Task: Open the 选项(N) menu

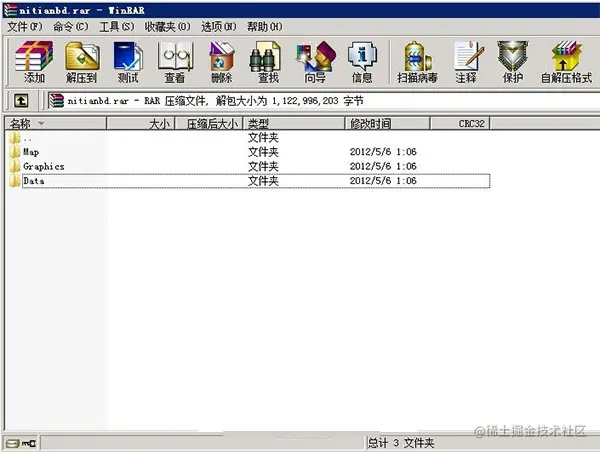Action: [x=218, y=27]
